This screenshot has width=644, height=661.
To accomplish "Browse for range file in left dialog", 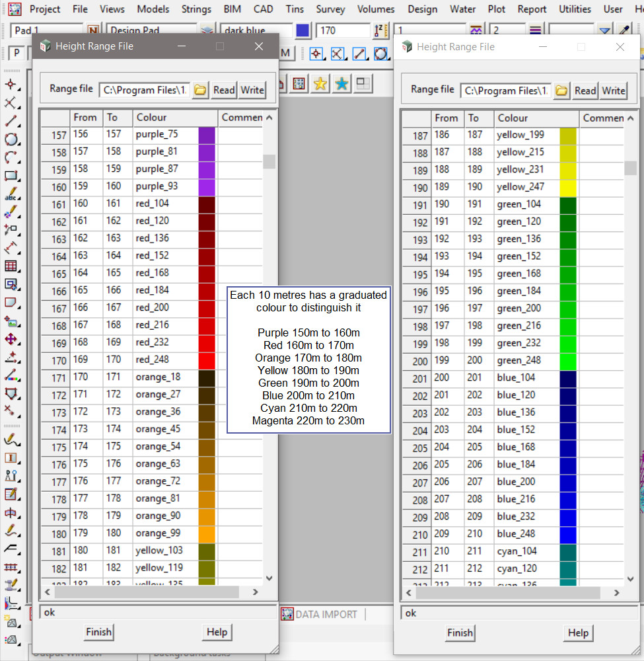I will tap(200, 91).
